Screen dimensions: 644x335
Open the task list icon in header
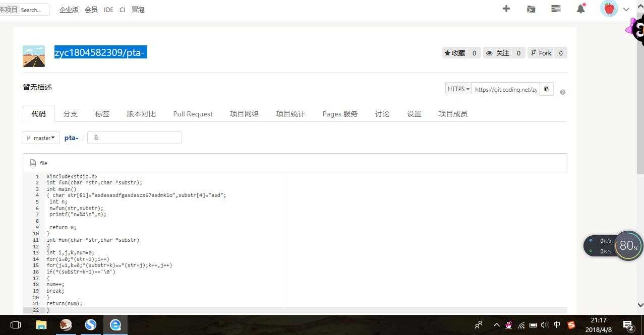pos(556,9)
